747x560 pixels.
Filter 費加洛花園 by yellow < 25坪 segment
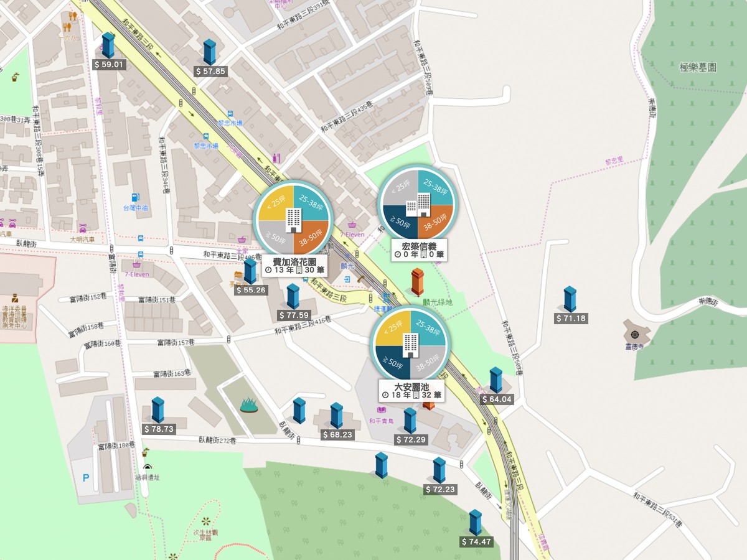[275, 203]
